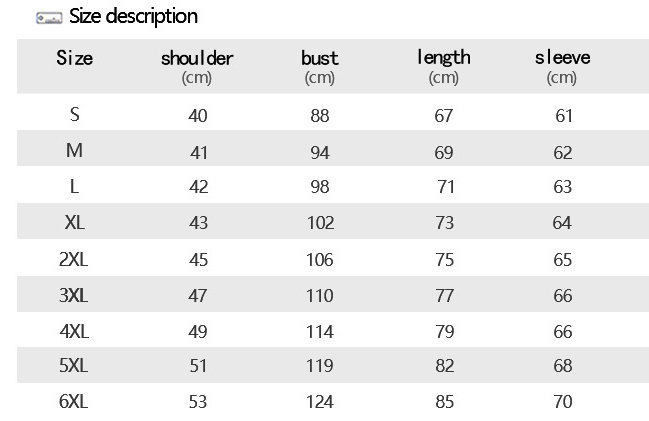The image size is (649, 421).
Task: Click the L size row label
Action: [74, 187]
